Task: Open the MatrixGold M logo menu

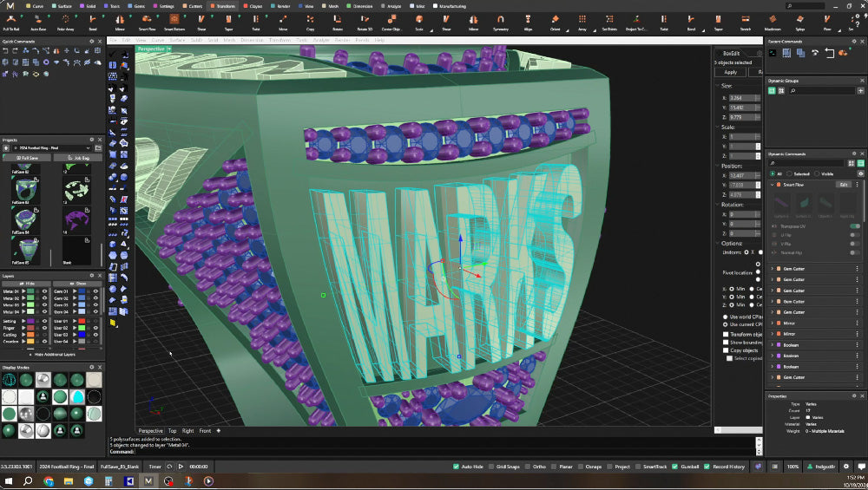Action: [x=10, y=5]
